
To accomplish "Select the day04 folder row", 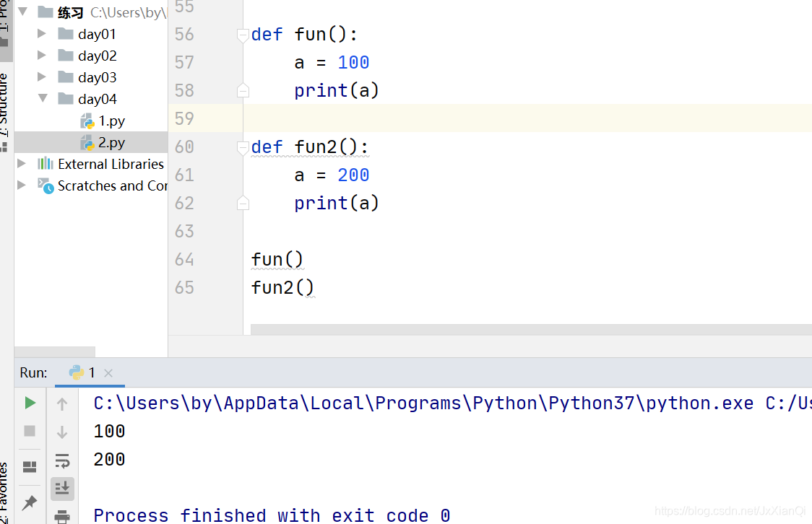I will (x=91, y=99).
